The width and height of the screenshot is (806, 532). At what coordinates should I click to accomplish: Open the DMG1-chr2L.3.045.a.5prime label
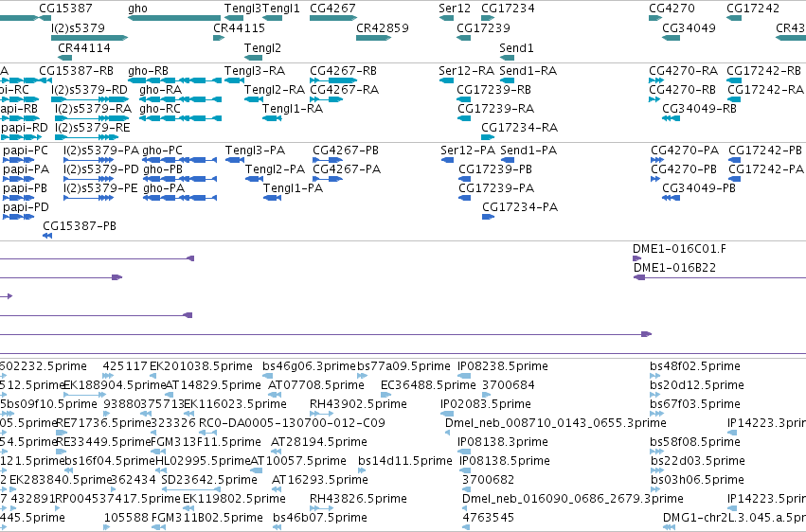coord(735,518)
